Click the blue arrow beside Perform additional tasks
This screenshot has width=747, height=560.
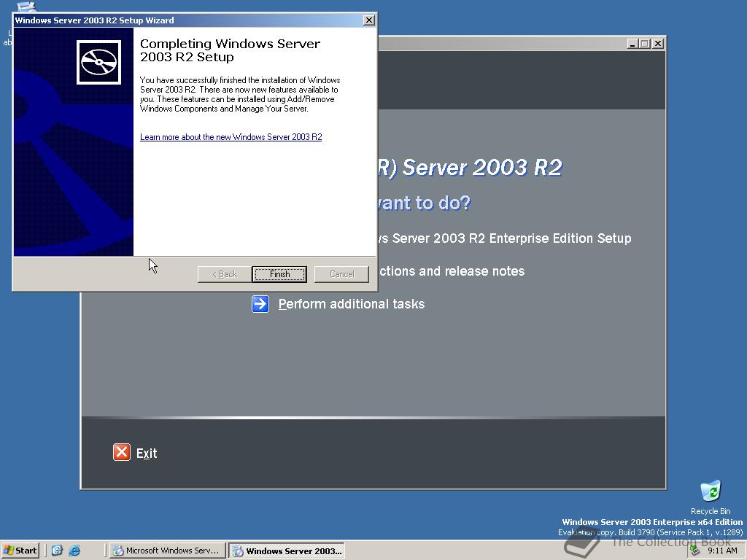coord(260,304)
